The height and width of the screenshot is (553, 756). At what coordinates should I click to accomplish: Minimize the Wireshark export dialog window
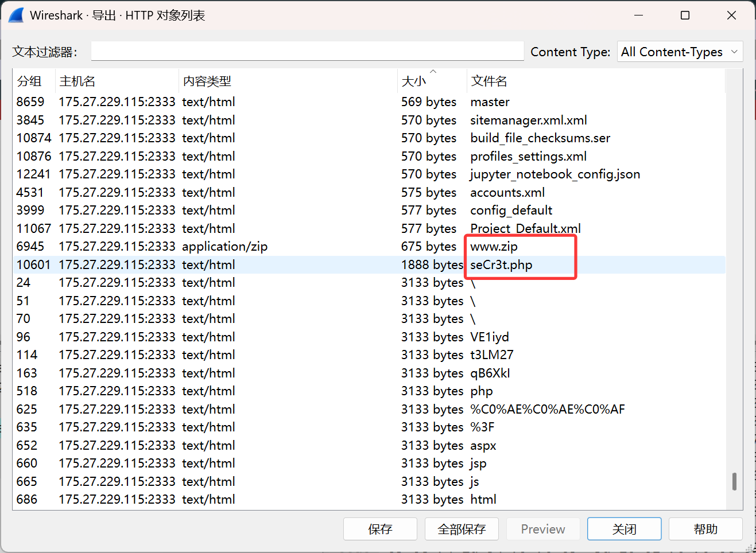638,15
